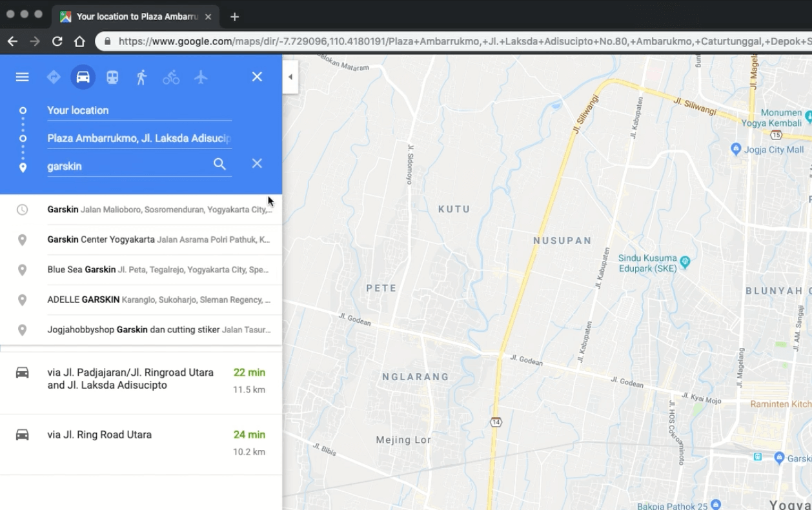
Task: Click the KUTU area label
Action: 454,209
